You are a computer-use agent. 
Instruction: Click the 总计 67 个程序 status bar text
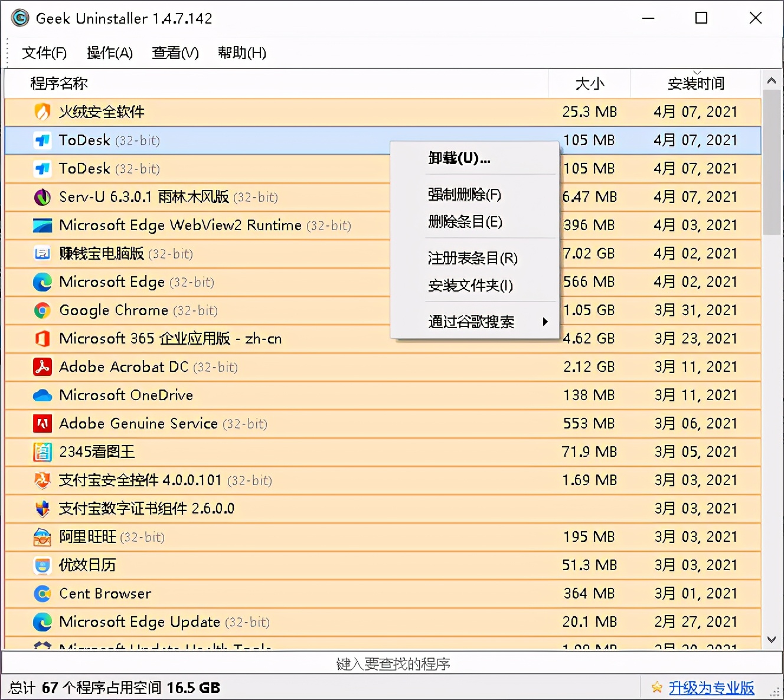click(x=114, y=688)
